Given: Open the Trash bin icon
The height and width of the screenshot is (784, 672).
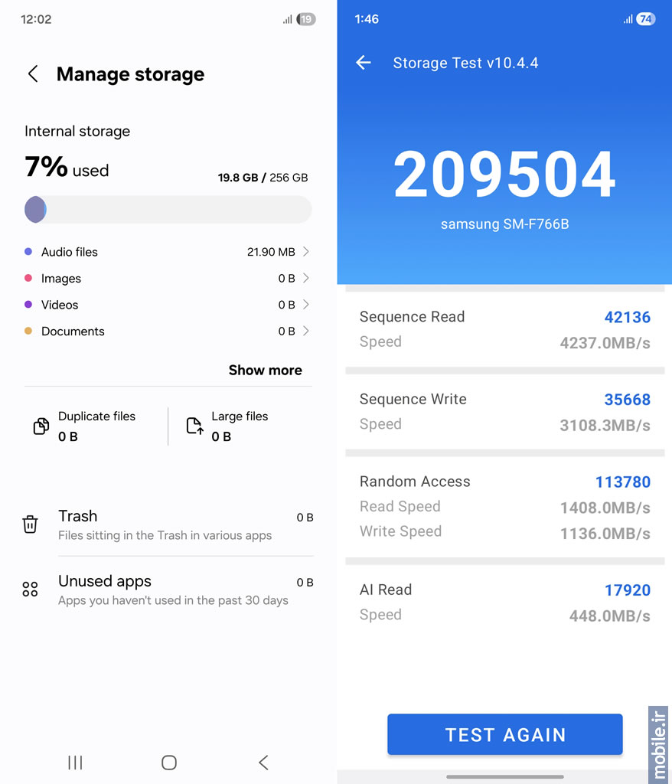Looking at the screenshot, I should tap(30, 524).
